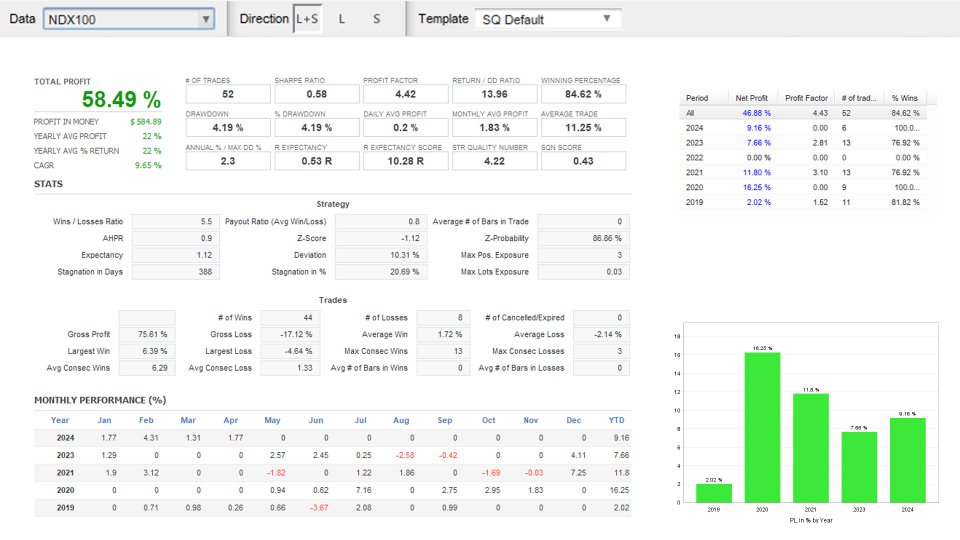The height and width of the screenshot is (540, 960).
Task: Click the 2020 bar labeled 16.25 %
Action: pyautogui.click(x=762, y=427)
